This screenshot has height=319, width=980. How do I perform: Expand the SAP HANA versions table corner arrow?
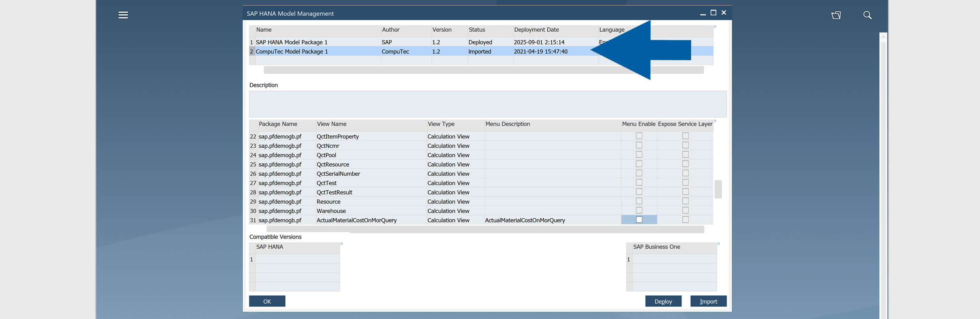click(x=341, y=244)
